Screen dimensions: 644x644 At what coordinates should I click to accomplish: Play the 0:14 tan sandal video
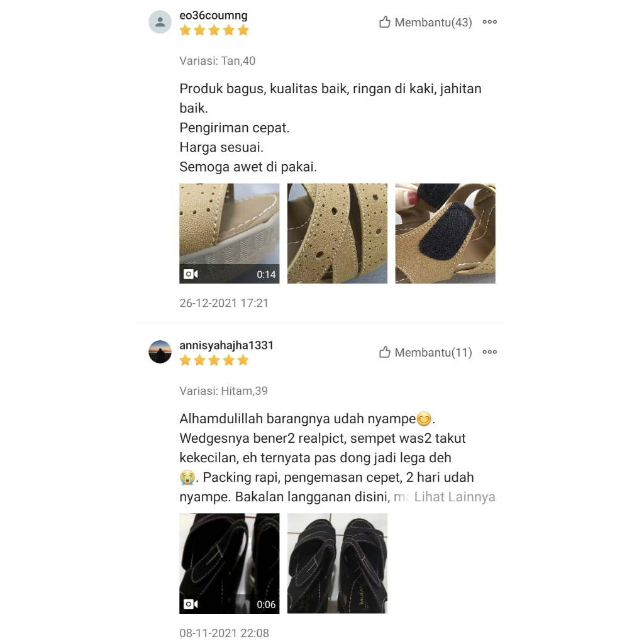pyautogui.click(x=229, y=233)
